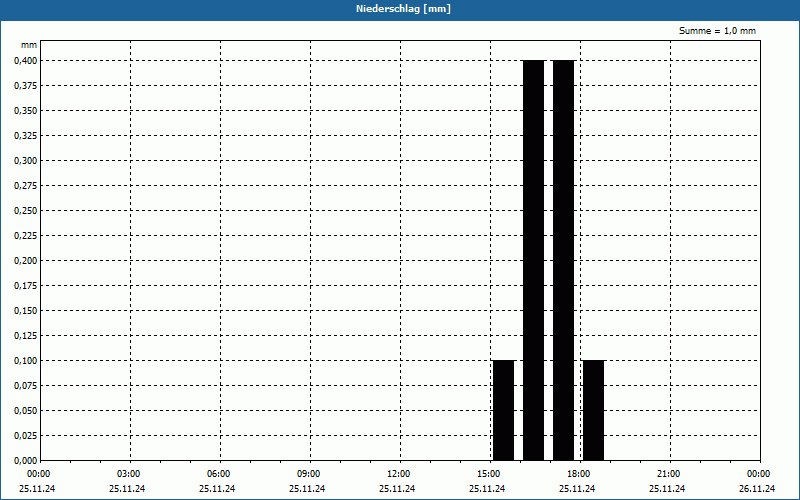Image resolution: width=800 pixels, height=500 pixels.
Task: Click the 25.11.24 date under 21:00
Action: pos(667,489)
